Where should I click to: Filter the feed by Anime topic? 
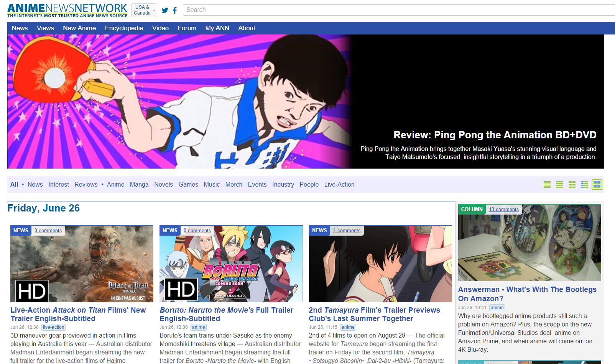pos(115,184)
